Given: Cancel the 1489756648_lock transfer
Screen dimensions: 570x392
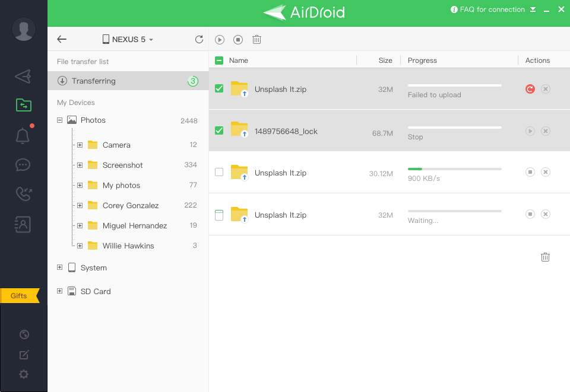Looking at the screenshot, I should 545,131.
